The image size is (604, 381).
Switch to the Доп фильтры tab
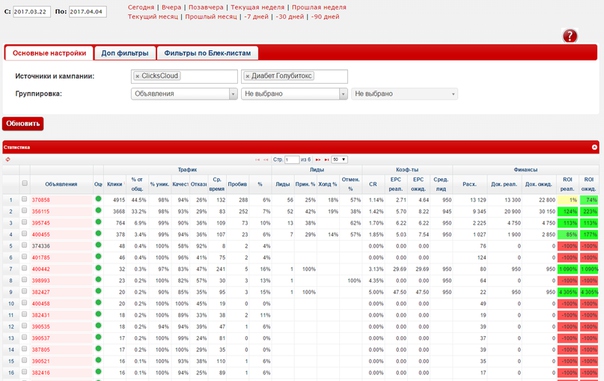coord(125,53)
